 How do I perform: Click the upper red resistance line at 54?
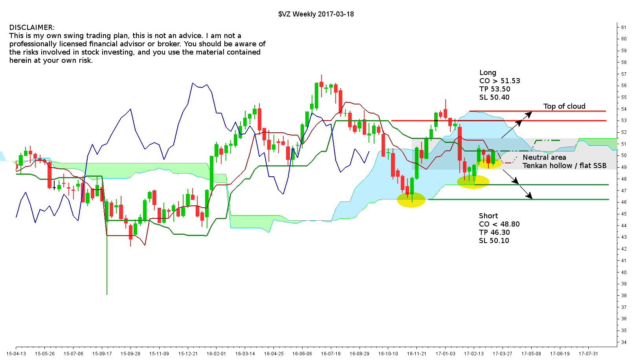538,111
